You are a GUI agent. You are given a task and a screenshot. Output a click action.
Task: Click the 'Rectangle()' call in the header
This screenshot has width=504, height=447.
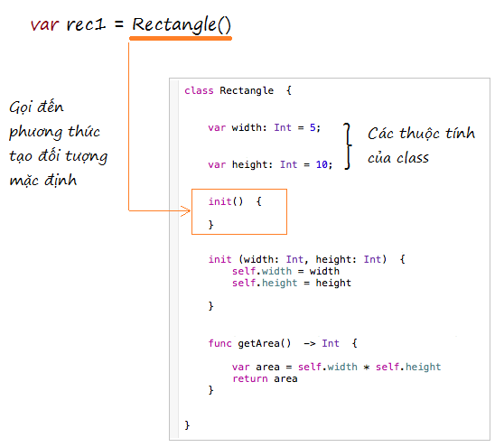[x=182, y=24]
